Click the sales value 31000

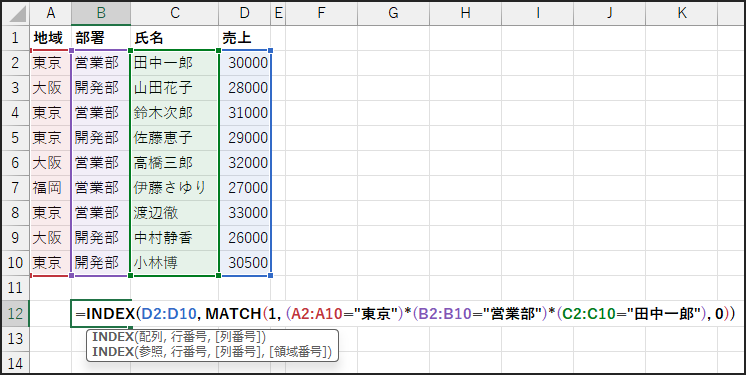[245, 113]
